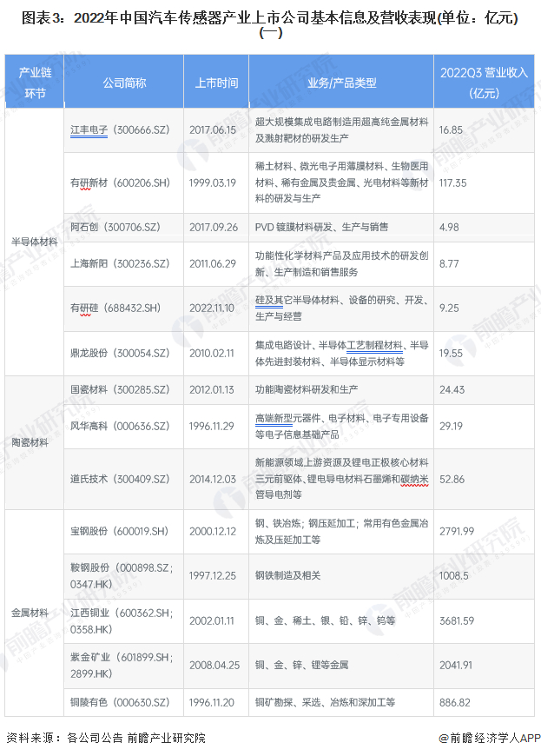Click revenue value 3681.59
541x756 pixels.
457,621
